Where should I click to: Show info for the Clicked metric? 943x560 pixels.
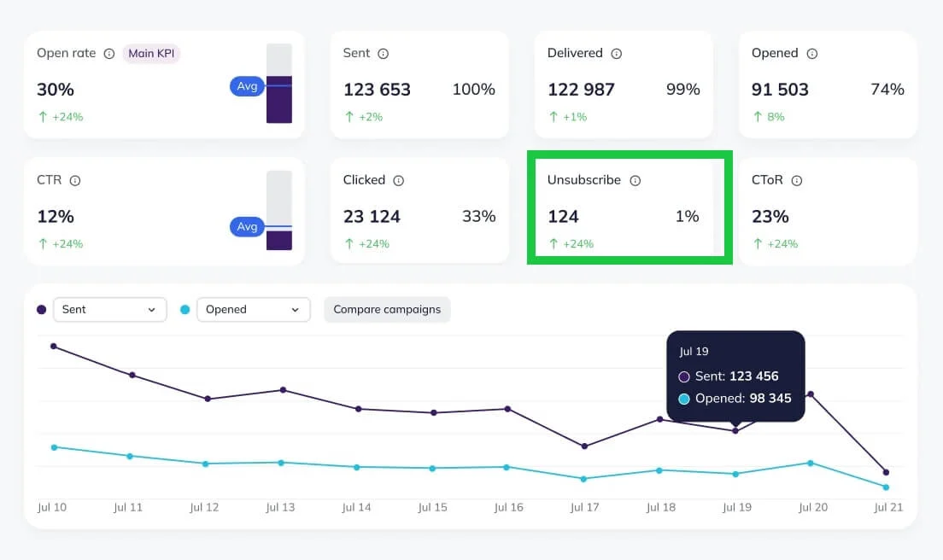coord(399,180)
